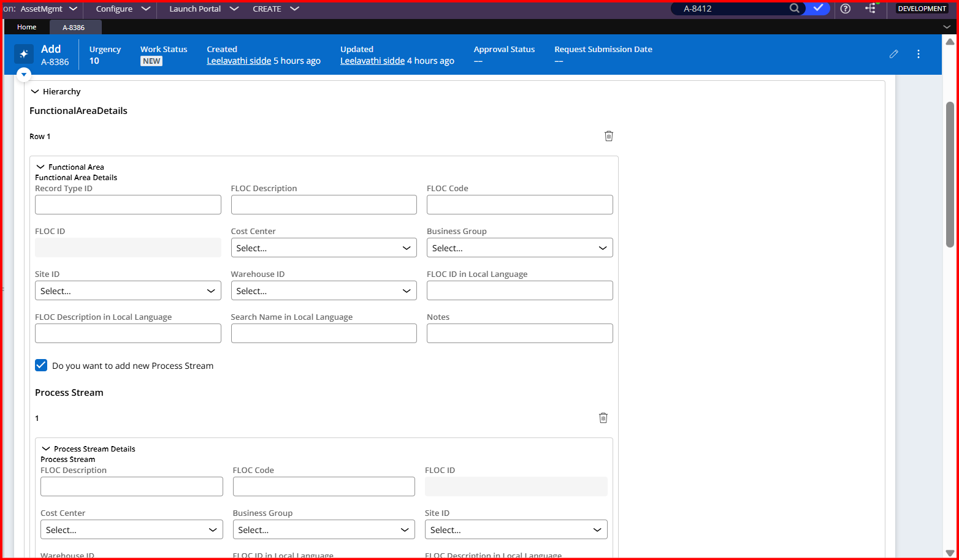The height and width of the screenshot is (560, 959).
Task: Open the Business Group Select dropdown
Action: click(x=519, y=248)
